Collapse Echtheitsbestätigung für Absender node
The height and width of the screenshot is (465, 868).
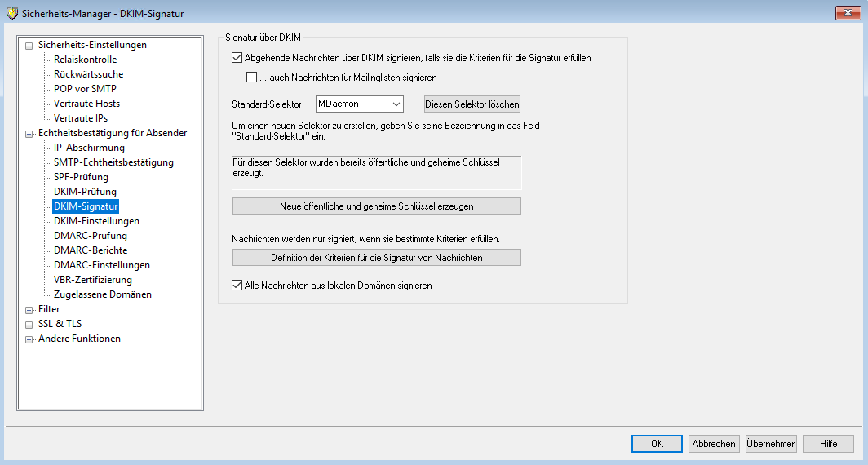click(30, 134)
